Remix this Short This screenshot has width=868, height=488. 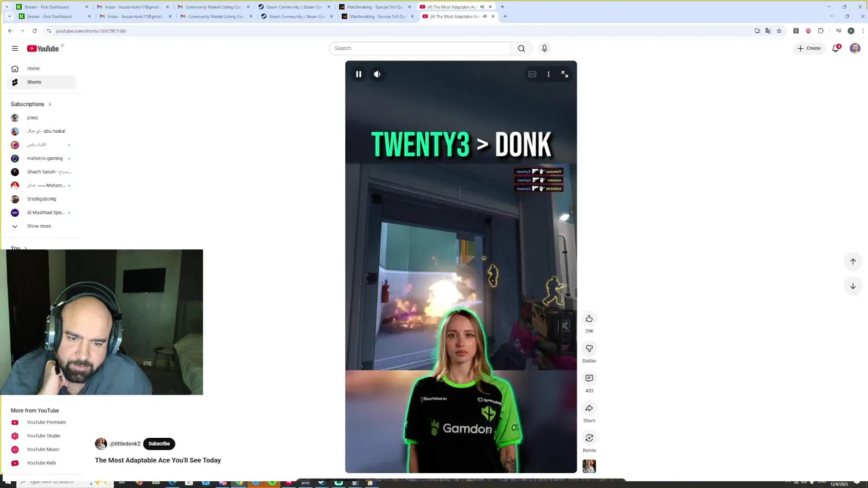[589, 438]
